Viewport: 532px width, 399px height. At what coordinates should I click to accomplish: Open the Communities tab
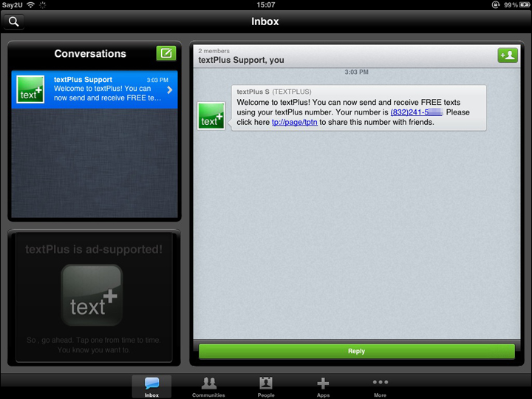[208, 386]
